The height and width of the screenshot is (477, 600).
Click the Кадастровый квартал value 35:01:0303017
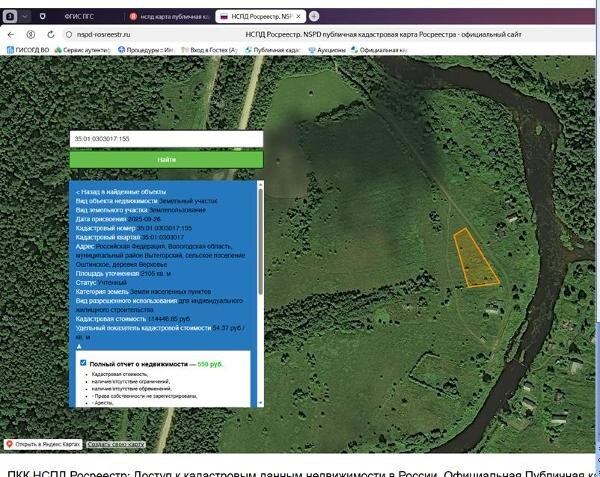click(163, 238)
